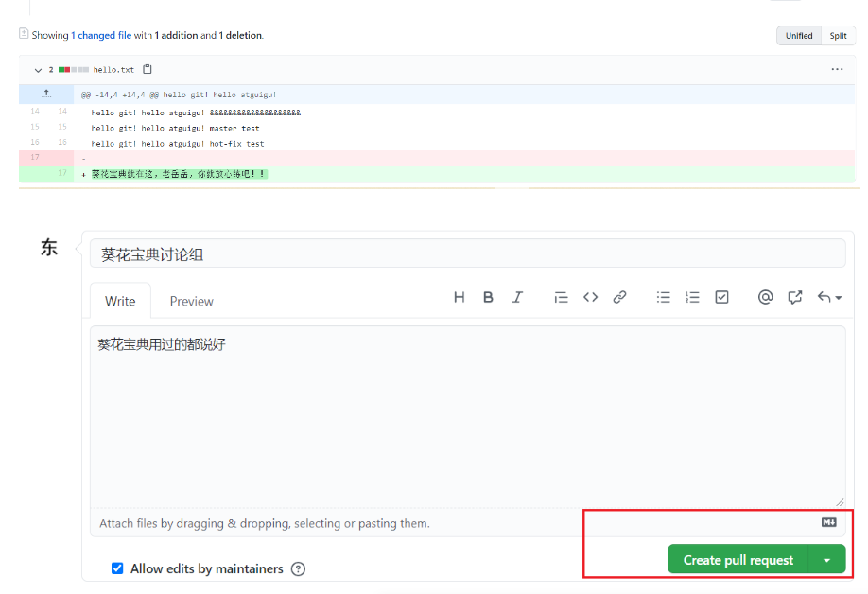Click the pull request title field
The image size is (868, 594).
[x=468, y=253]
